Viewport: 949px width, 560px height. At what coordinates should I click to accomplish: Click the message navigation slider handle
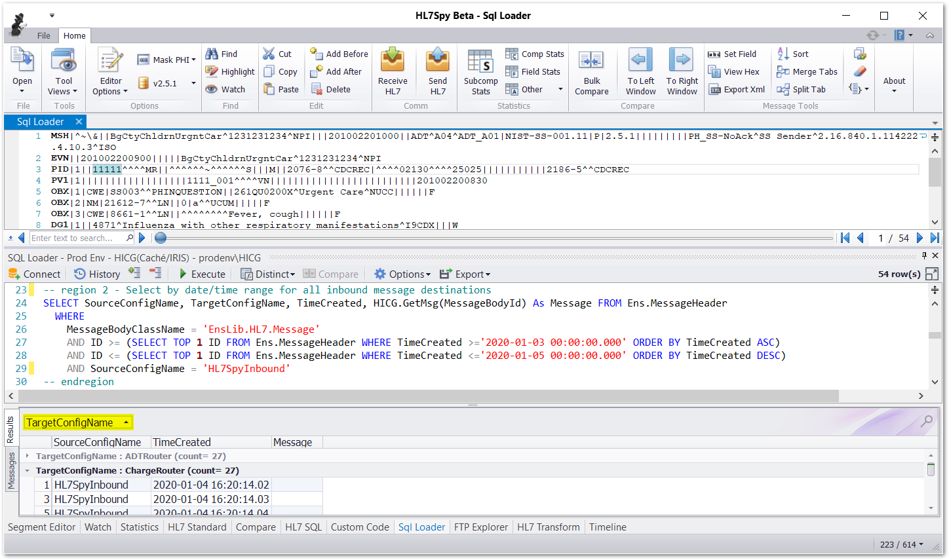tap(161, 238)
